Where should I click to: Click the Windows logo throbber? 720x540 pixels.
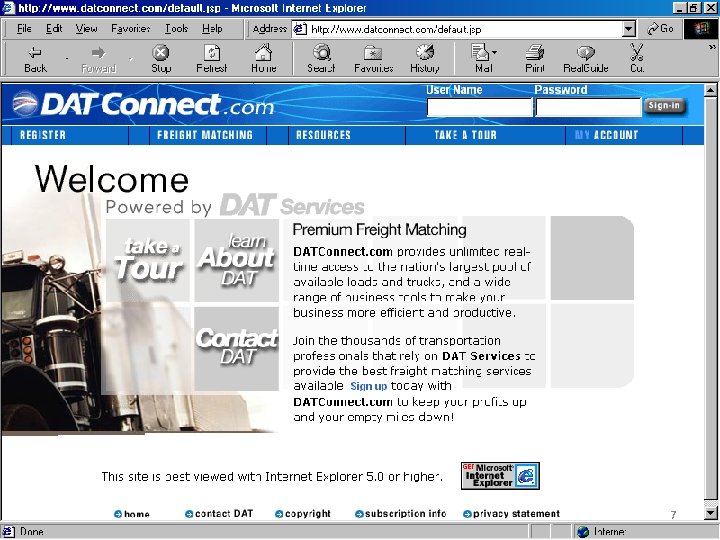pos(701,29)
